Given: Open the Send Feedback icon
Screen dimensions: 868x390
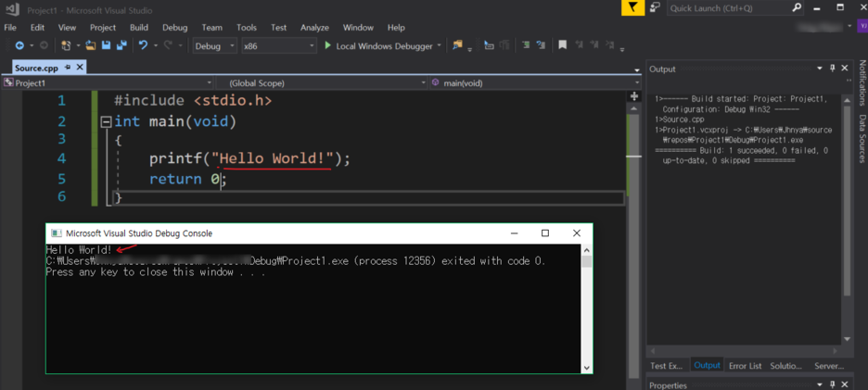Looking at the screenshot, I should coord(655,7).
